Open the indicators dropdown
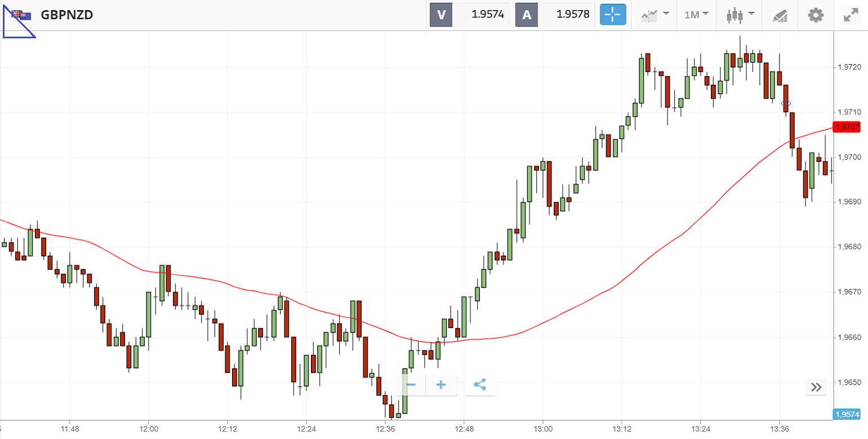This screenshot has width=868, height=439. pyautogui.click(x=655, y=15)
